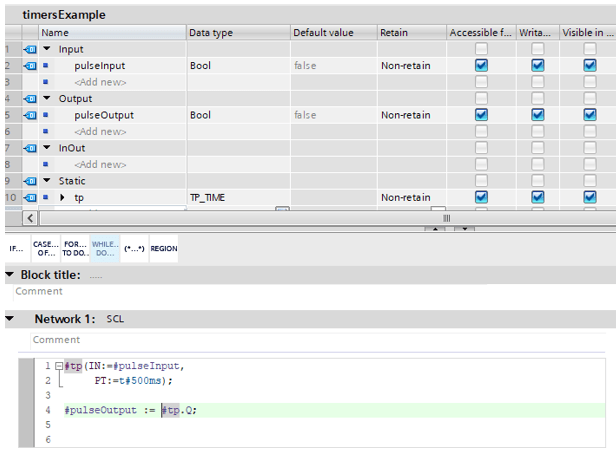Toggle Accessible checkbox for tp

(481, 197)
